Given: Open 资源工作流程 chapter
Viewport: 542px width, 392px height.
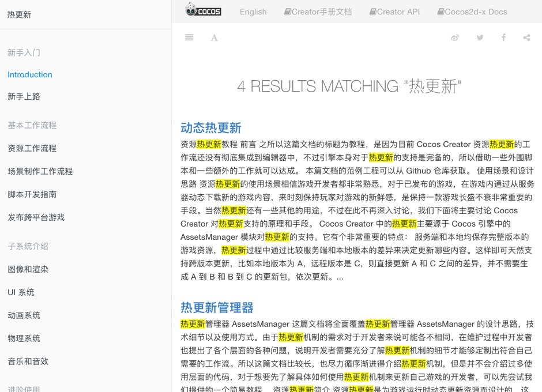Looking at the screenshot, I should (x=32, y=148).
